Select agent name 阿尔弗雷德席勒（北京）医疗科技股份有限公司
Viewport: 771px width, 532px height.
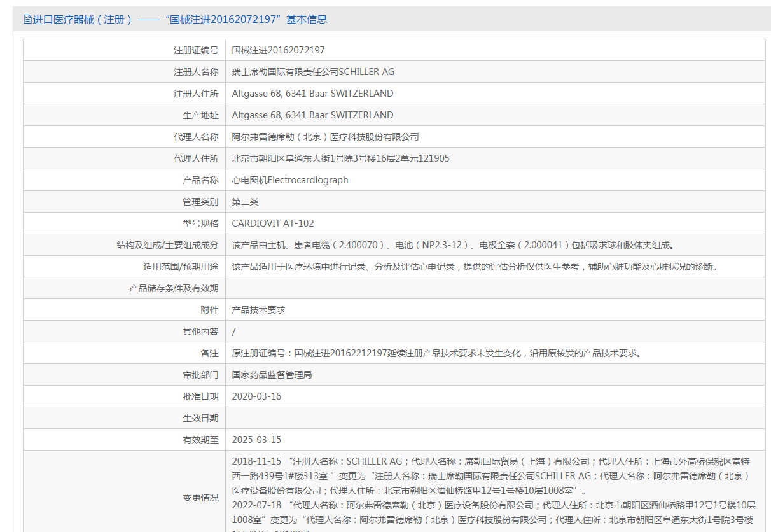[x=325, y=137]
